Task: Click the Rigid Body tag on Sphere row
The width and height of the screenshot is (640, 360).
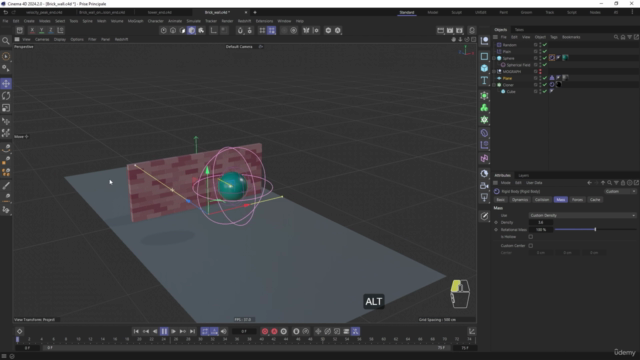Action: point(552,58)
